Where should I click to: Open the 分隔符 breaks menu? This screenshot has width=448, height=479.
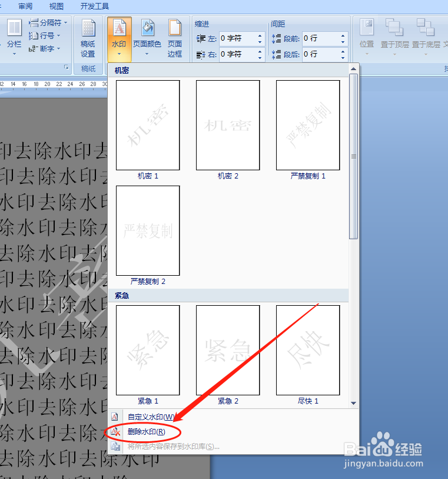pyautogui.click(x=48, y=22)
